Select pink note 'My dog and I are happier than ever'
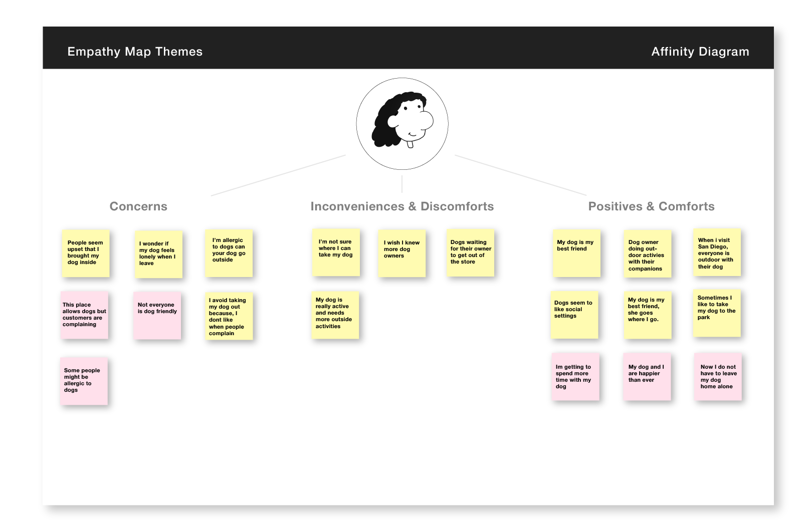This screenshot has height=531, width=812. click(647, 377)
